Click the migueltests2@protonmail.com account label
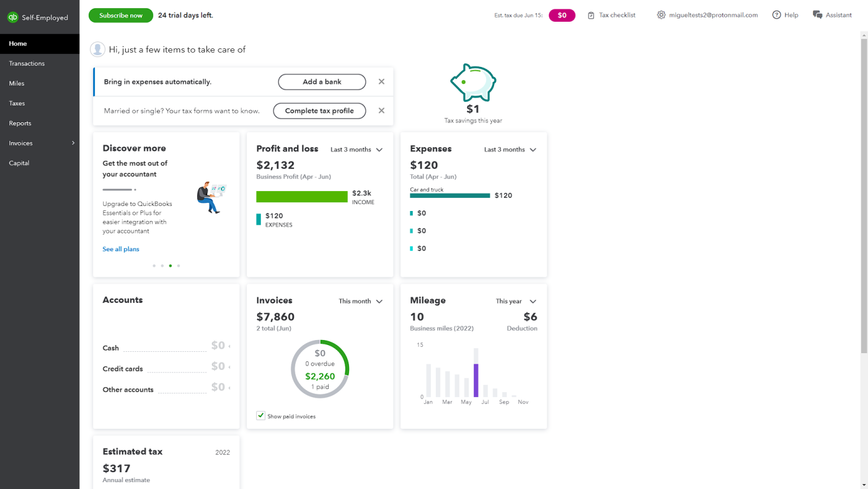Viewport: 868px width, 489px height. point(714,15)
